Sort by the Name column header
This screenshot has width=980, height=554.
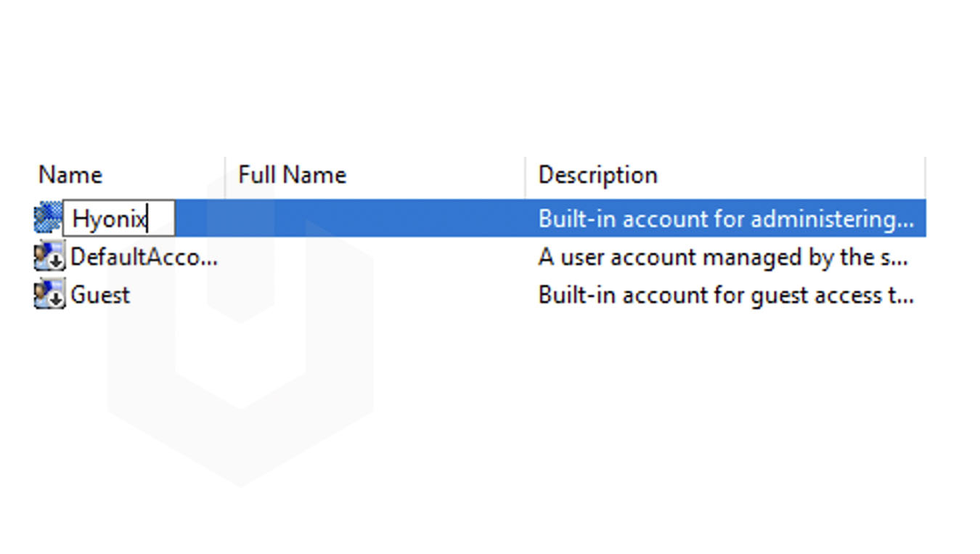(x=70, y=175)
